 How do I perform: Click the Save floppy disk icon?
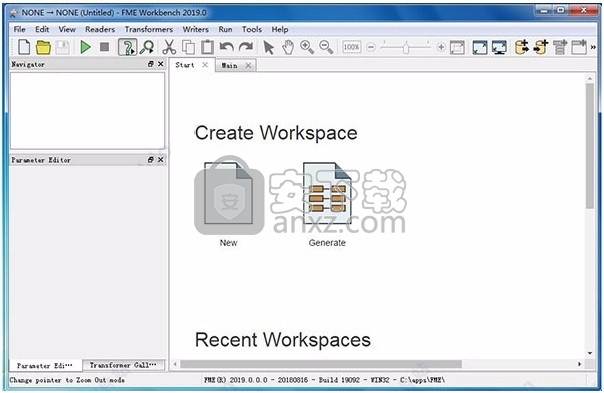pyautogui.click(x=62, y=47)
